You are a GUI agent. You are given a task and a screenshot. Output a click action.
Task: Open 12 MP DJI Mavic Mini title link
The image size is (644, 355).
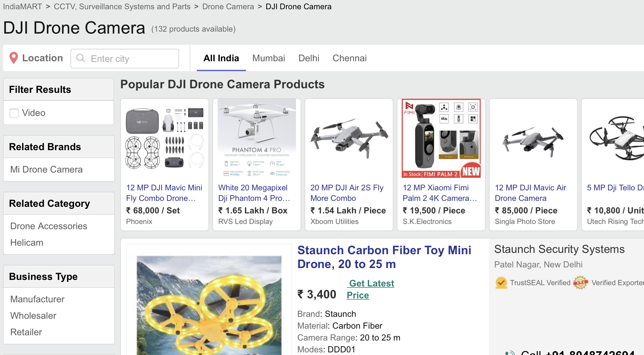tap(164, 193)
